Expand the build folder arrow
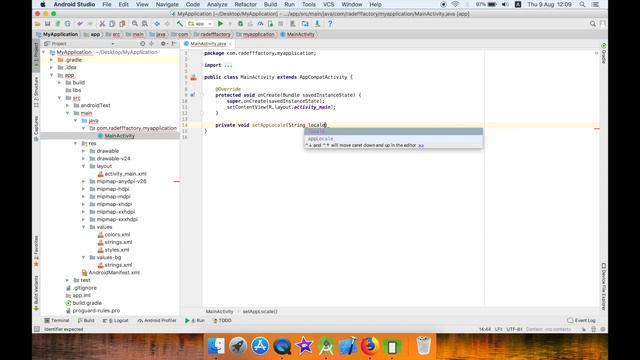Image resolution: width=640 pixels, height=360 pixels. [x=60, y=82]
